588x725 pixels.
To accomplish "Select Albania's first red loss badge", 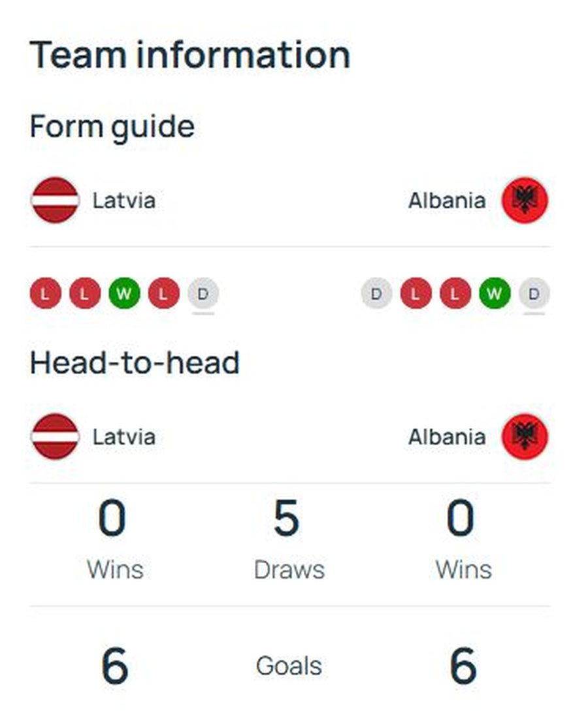I will click(x=416, y=293).
